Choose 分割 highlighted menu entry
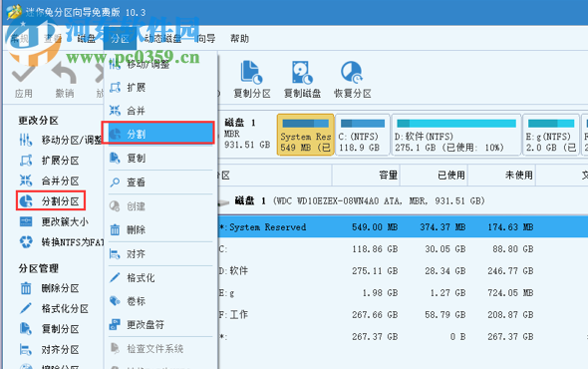The image size is (588, 369). click(158, 133)
